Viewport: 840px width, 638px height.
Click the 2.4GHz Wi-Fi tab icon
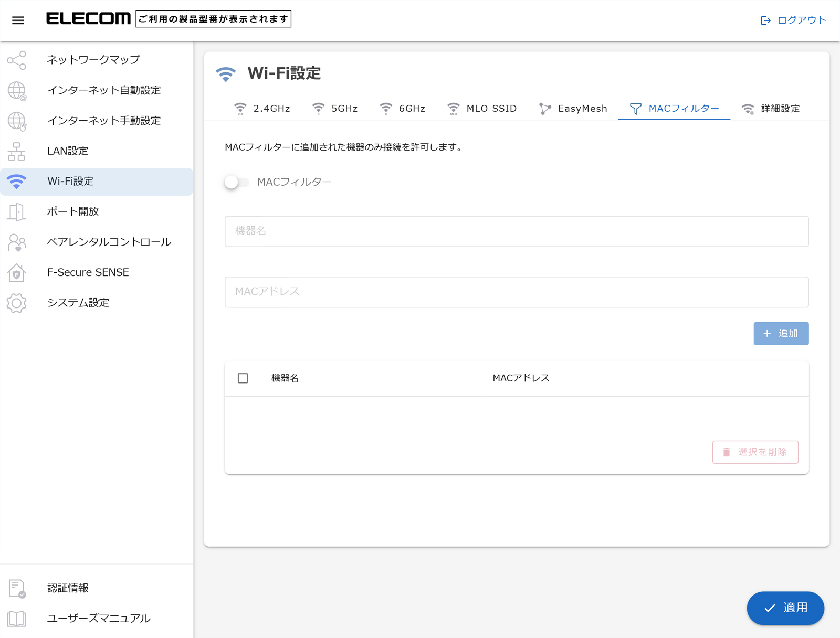(240, 109)
